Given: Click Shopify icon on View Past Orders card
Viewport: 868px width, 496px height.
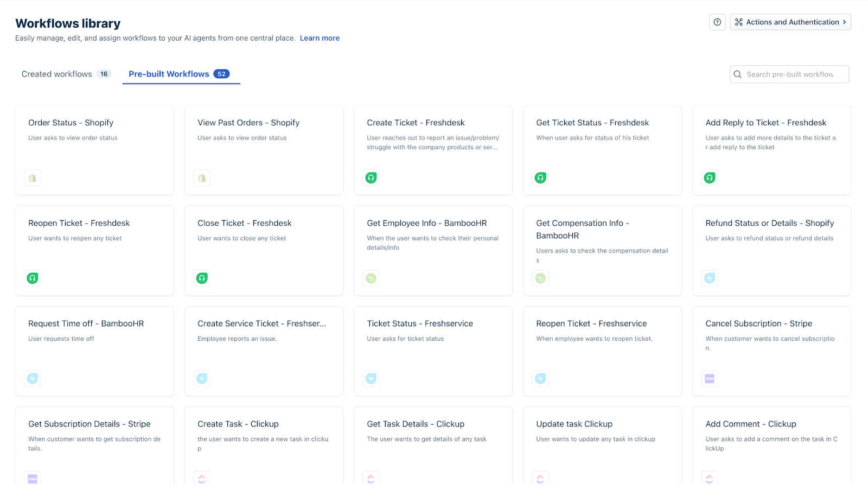Looking at the screenshot, I should (202, 178).
